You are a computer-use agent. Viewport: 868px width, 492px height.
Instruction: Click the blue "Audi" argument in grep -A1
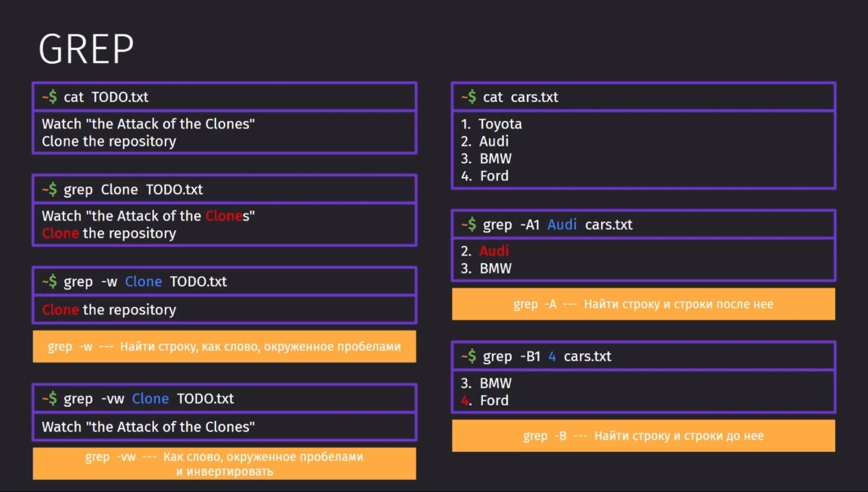pyautogui.click(x=562, y=225)
